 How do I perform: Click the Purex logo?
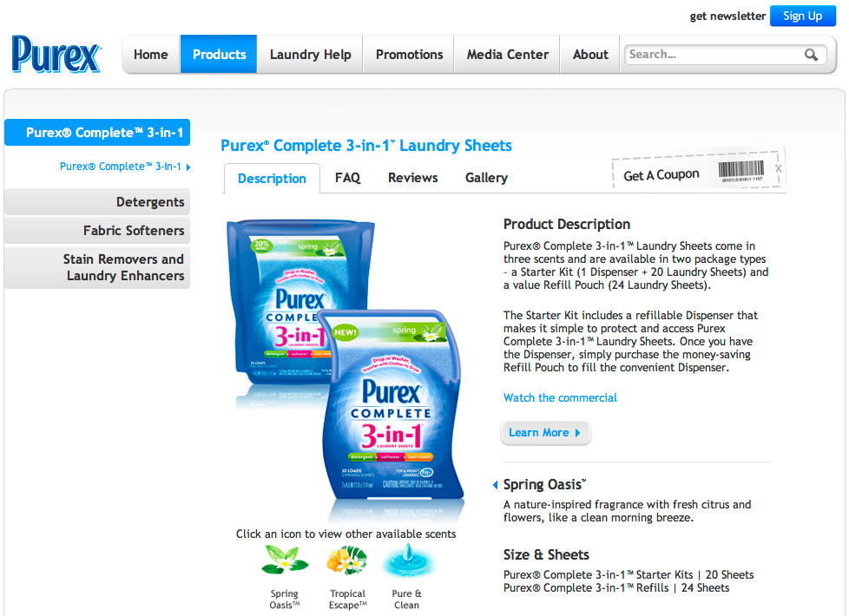(56, 54)
